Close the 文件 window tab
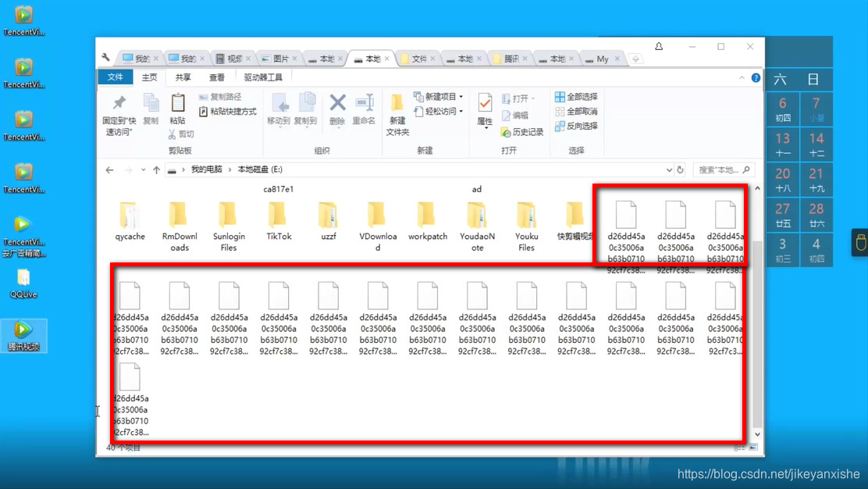This screenshot has width=868, height=489. [432, 59]
